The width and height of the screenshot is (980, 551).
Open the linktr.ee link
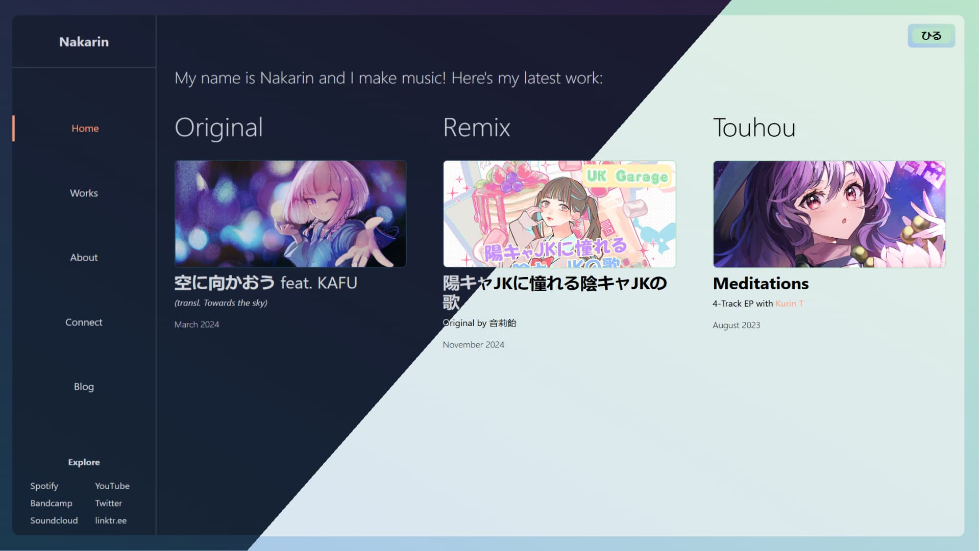[x=111, y=521]
